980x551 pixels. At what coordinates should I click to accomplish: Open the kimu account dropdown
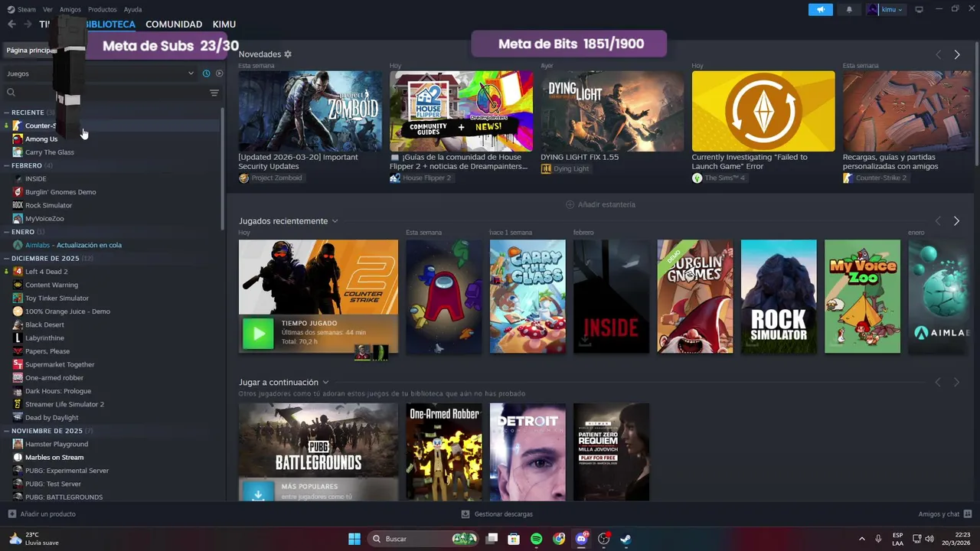[886, 9]
